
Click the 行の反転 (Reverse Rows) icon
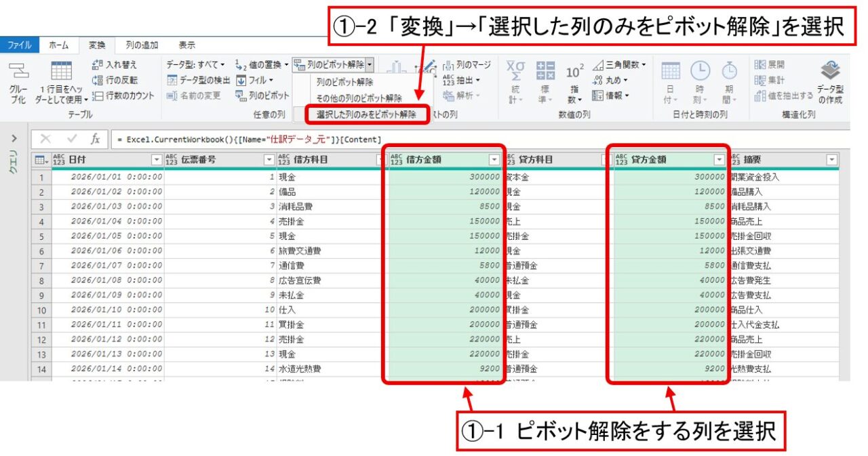tap(97, 81)
